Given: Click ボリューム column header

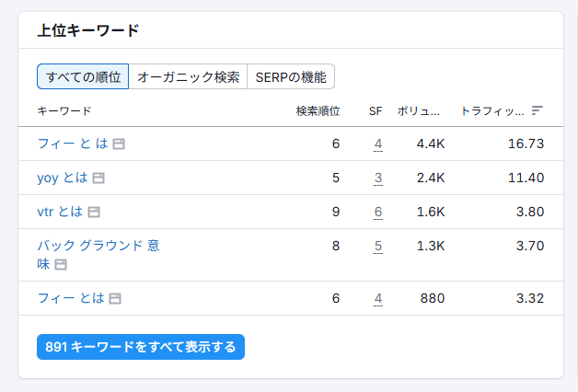Looking at the screenshot, I should [421, 110].
